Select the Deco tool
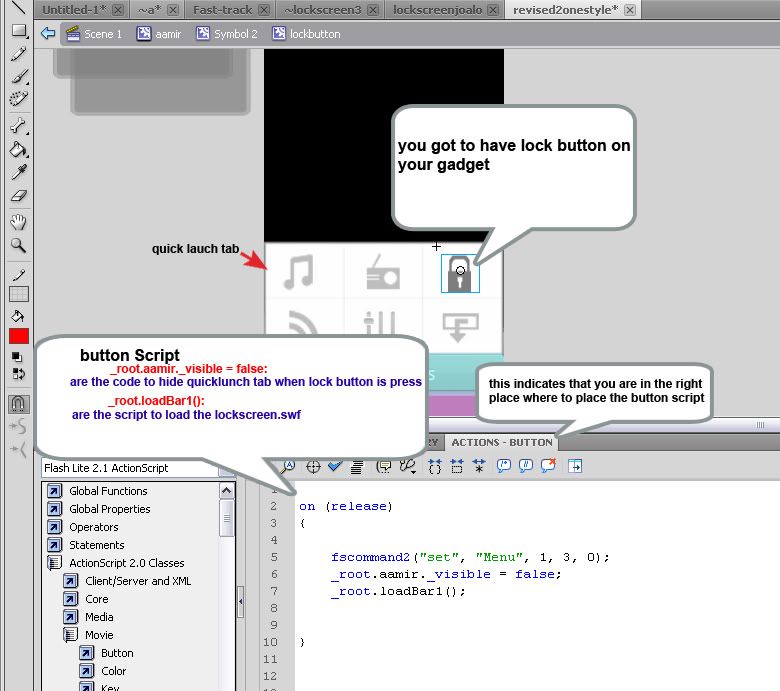This screenshot has height=691, width=780. coord(19,99)
